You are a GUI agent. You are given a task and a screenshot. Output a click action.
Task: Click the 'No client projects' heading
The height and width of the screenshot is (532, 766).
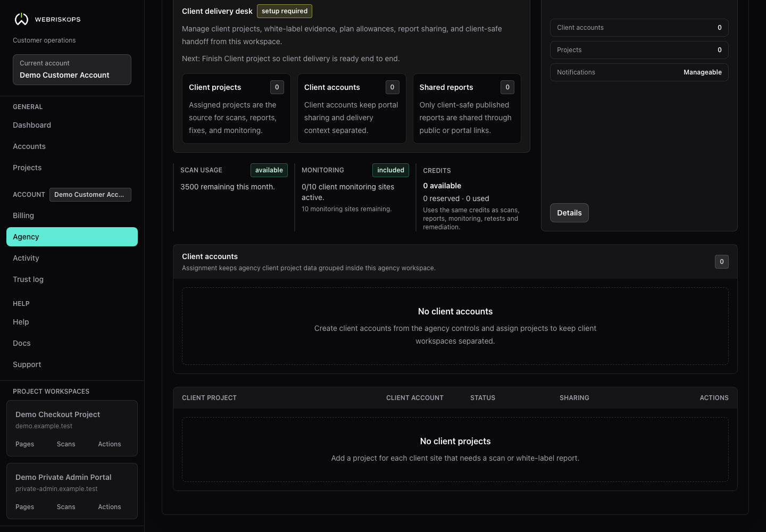pyautogui.click(x=455, y=442)
